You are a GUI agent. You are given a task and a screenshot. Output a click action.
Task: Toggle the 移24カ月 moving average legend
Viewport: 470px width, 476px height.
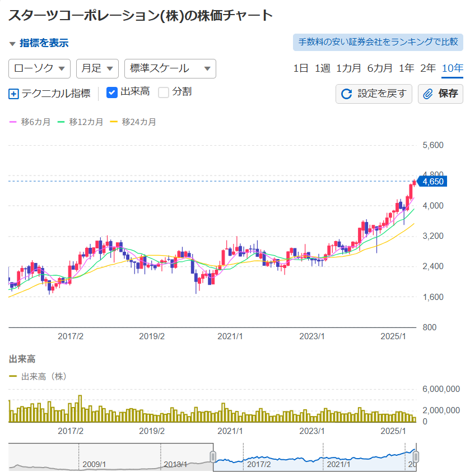[133, 122]
